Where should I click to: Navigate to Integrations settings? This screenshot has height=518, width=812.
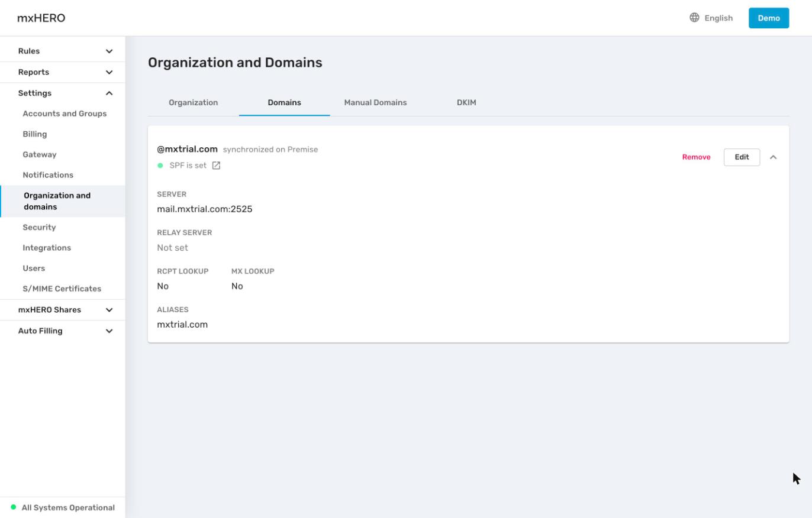(47, 248)
